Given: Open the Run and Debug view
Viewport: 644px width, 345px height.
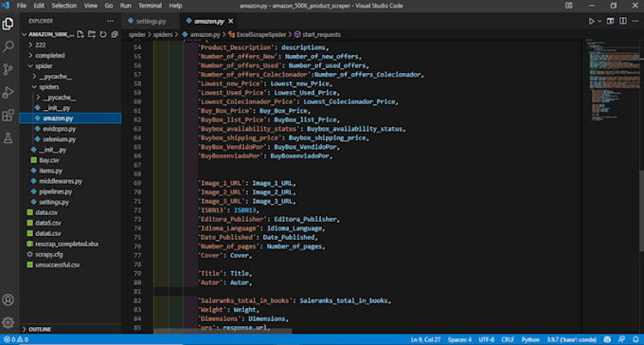Looking at the screenshot, I should [x=8, y=92].
